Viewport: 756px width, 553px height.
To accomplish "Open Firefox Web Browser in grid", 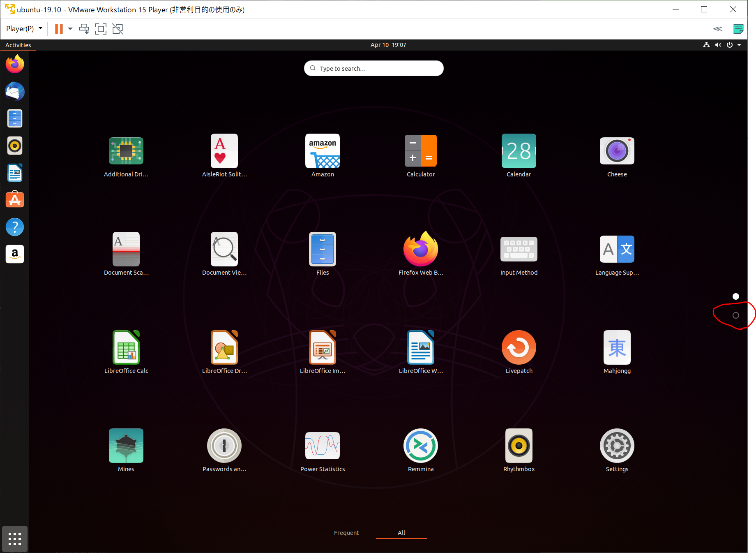I will 421,254.
